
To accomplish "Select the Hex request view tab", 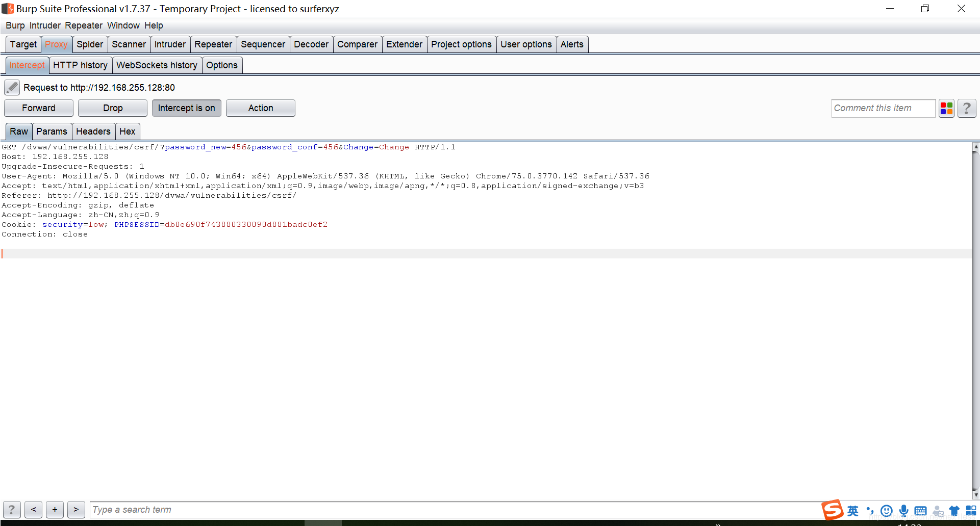I will (x=128, y=131).
